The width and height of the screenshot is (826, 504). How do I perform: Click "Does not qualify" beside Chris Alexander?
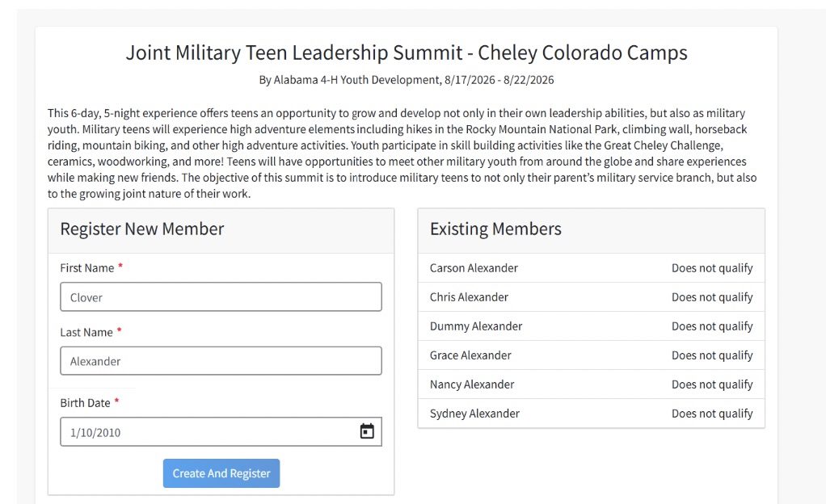tap(712, 297)
